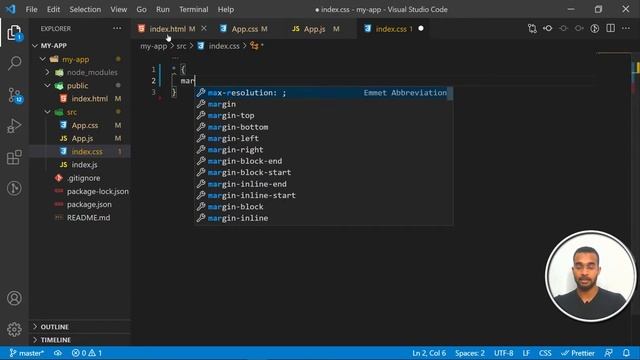Open the Go menu
Viewport: 640px width, 360px height.
click(141, 9)
